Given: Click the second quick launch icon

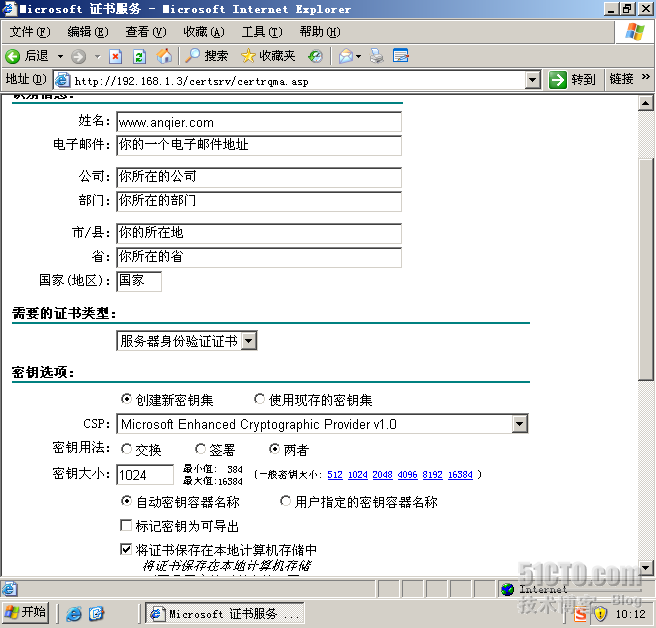Looking at the screenshot, I should (96, 614).
